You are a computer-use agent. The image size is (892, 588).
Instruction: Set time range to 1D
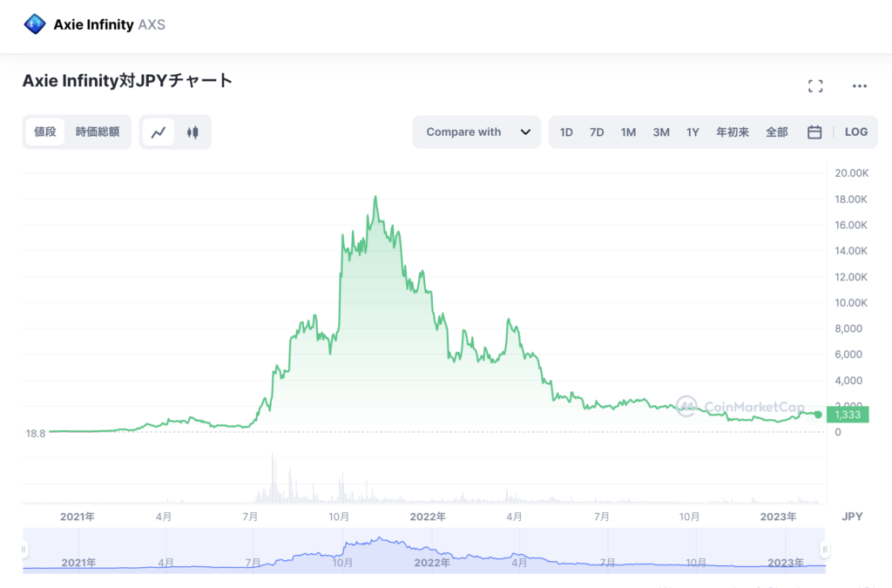coord(566,132)
